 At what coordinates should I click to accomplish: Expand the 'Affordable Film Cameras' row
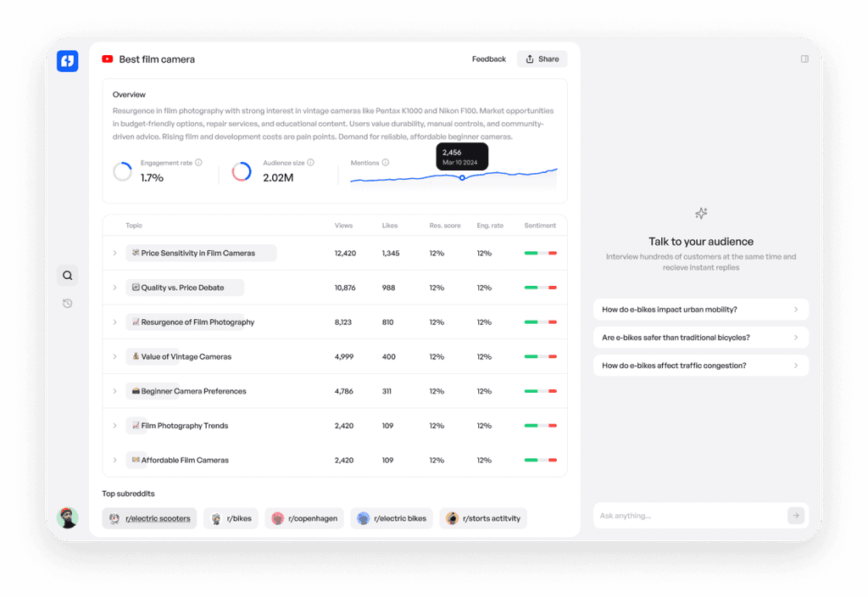click(x=115, y=460)
